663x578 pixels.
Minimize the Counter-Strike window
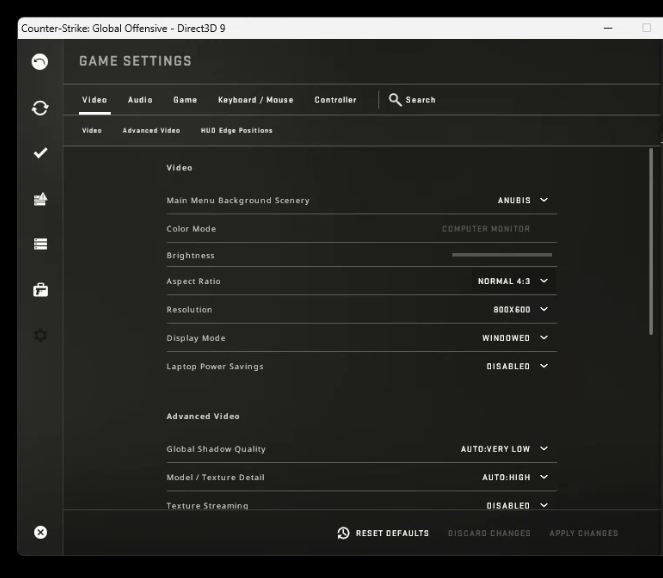(x=608, y=28)
